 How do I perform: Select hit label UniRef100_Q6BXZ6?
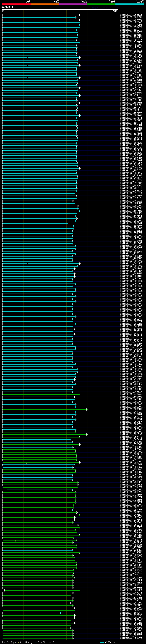coord(131,610)
